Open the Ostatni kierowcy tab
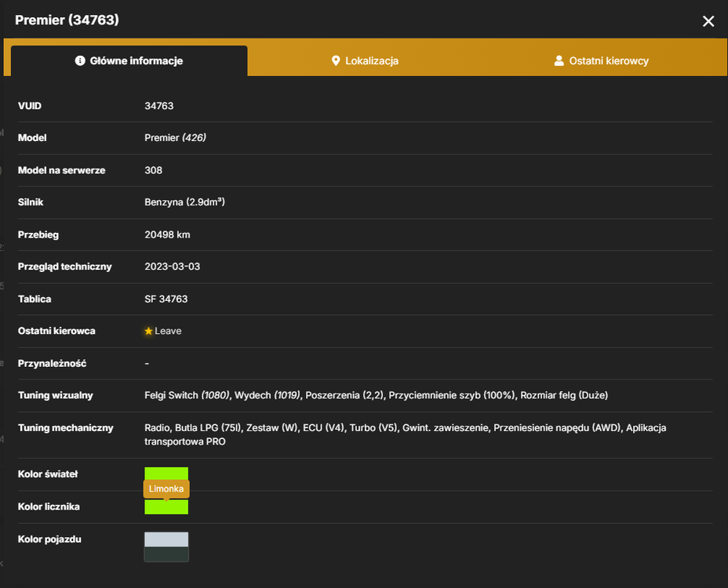 602,61
